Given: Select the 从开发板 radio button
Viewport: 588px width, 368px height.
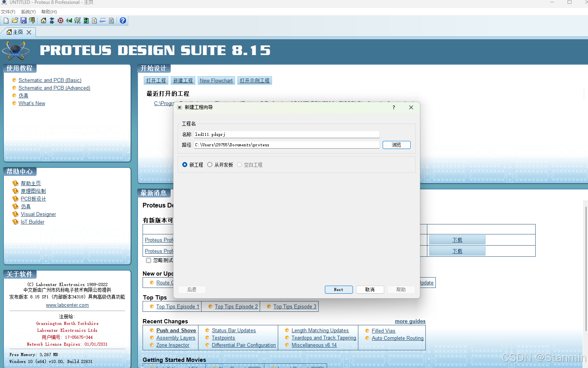Looking at the screenshot, I should (x=210, y=165).
